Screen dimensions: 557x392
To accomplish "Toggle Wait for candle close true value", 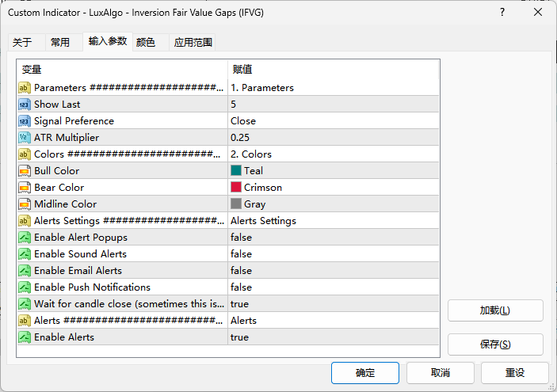I will [x=334, y=303].
